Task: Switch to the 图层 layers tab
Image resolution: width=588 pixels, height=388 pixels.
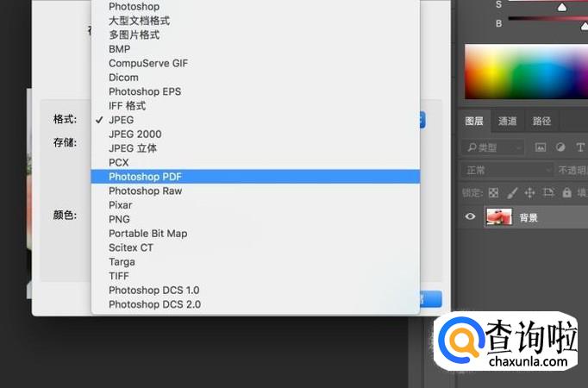Action: [x=474, y=121]
